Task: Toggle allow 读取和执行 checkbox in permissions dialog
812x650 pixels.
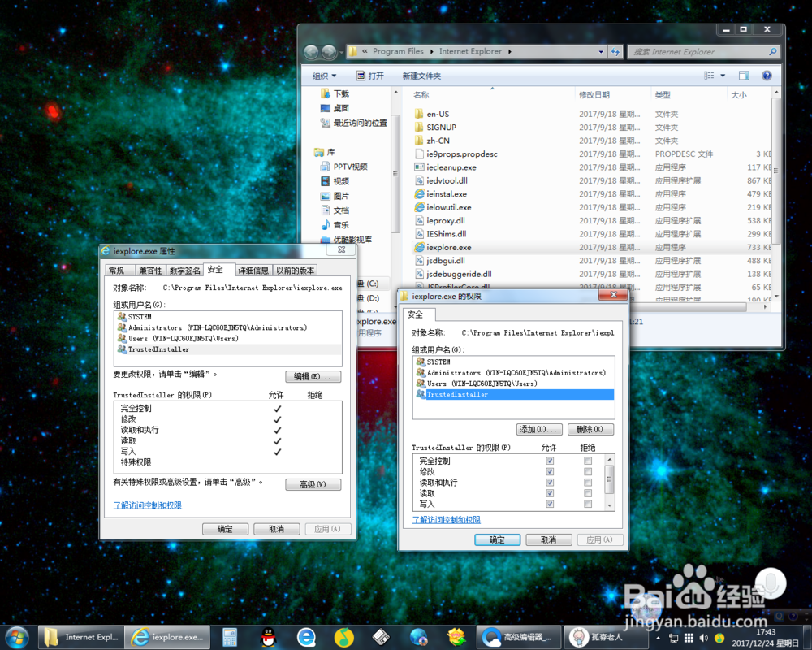Action: (550, 483)
